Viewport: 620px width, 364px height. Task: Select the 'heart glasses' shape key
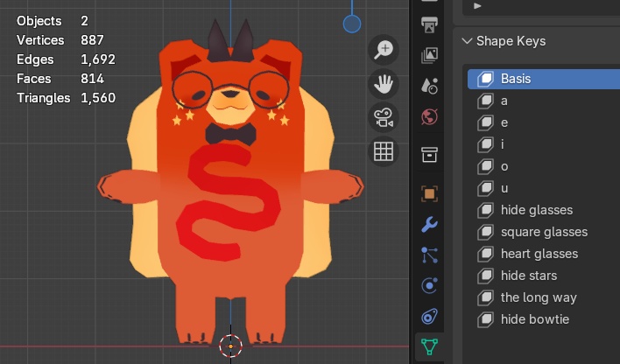[544, 254]
